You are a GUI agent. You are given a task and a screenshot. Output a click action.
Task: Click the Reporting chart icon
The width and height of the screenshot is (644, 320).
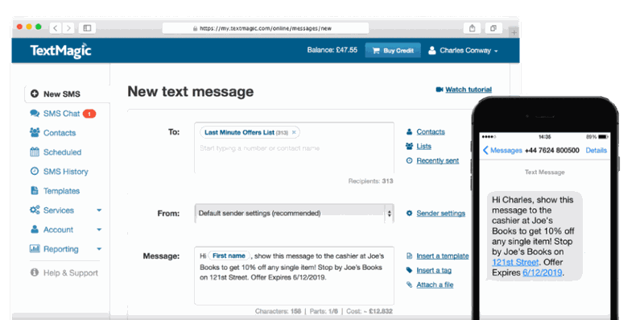click(x=35, y=248)
